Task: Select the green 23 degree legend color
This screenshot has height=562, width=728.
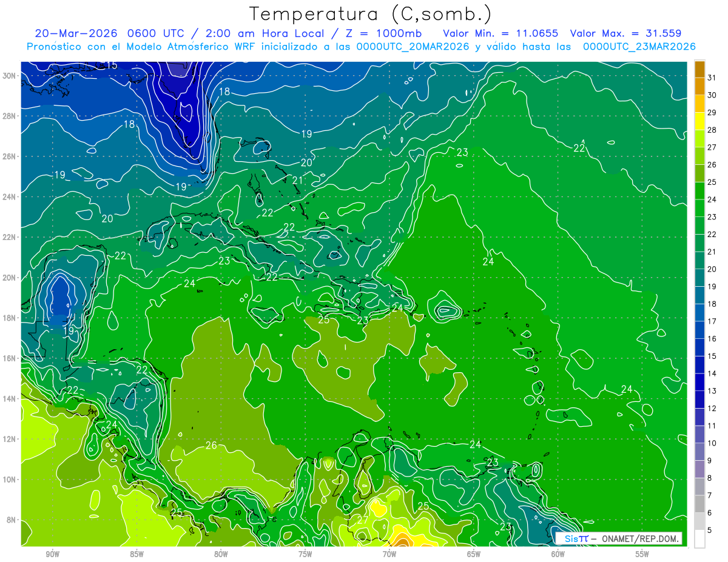Action: pos(699,209)
